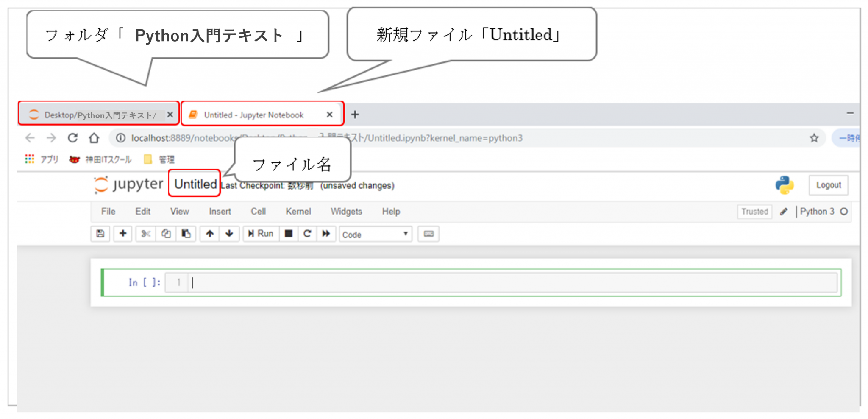Restart the kernel with circular arrow icon
This screenshot has width=868, height=419.
coord(307,234)
